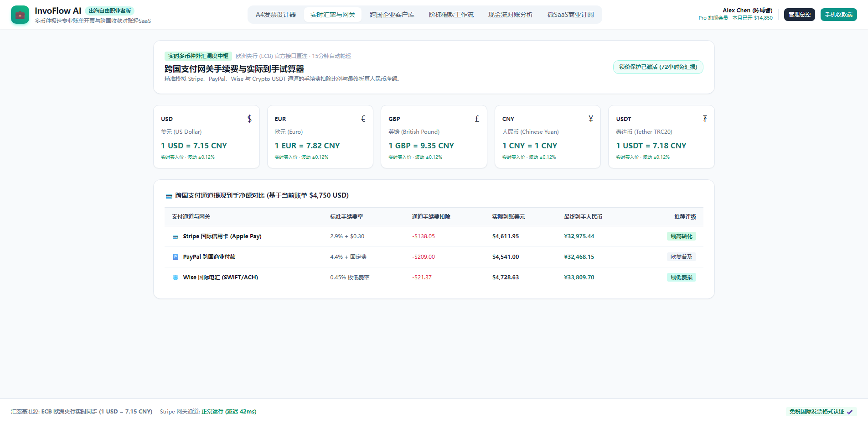Click the 4.4% + 固定费 PayPal rate
The height and width of the screenshot is (424, 868).
348,257
